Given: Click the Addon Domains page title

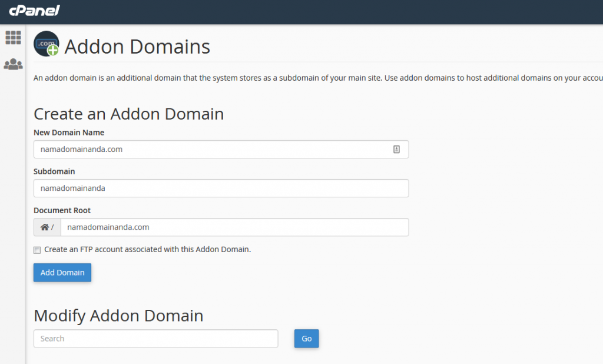Looking at the screenshot, I should point(138,47).
